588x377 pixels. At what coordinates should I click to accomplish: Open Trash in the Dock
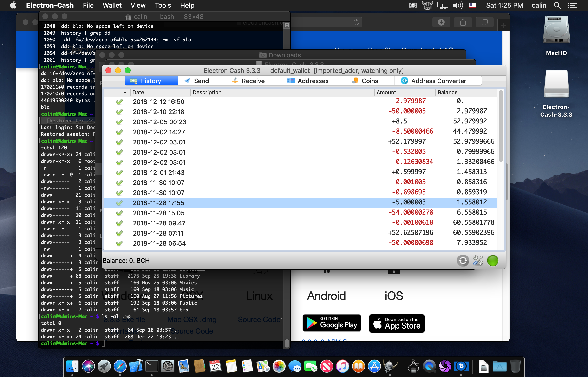coord(515,366)
